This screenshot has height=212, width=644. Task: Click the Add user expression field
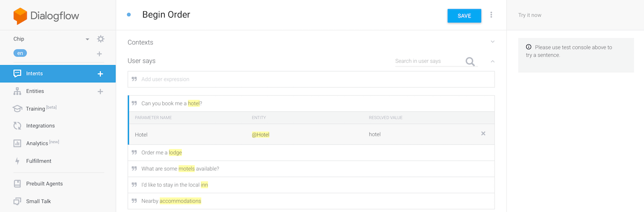click(311, 79)
